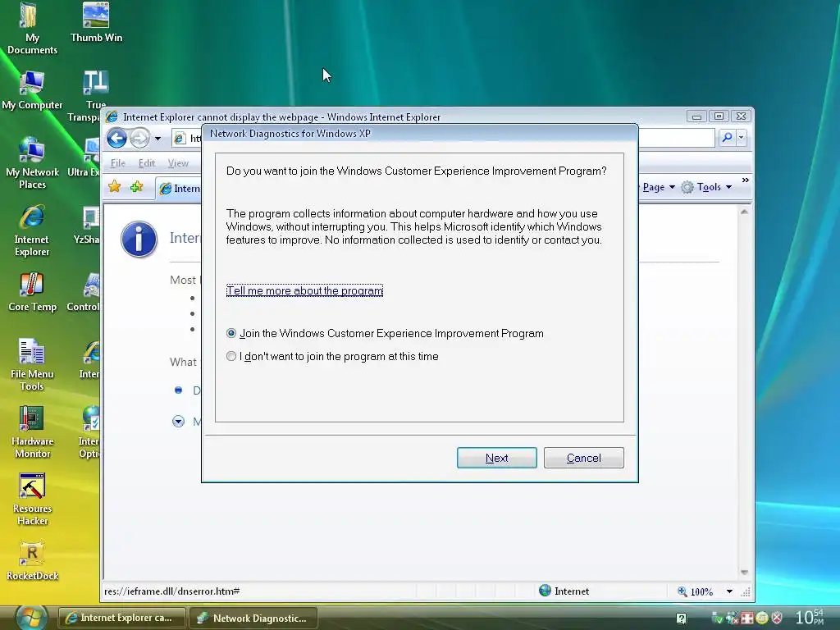Open the Tools gear menu
The width and height of the screenshot is (840, 630).
(x=706, y=187)
